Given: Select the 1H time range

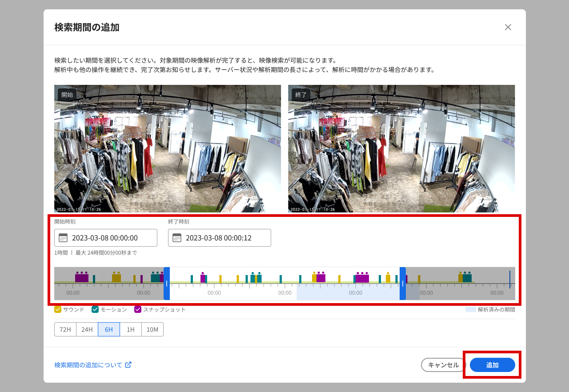Looking at the screenshot, I should [x=131, y=329].
